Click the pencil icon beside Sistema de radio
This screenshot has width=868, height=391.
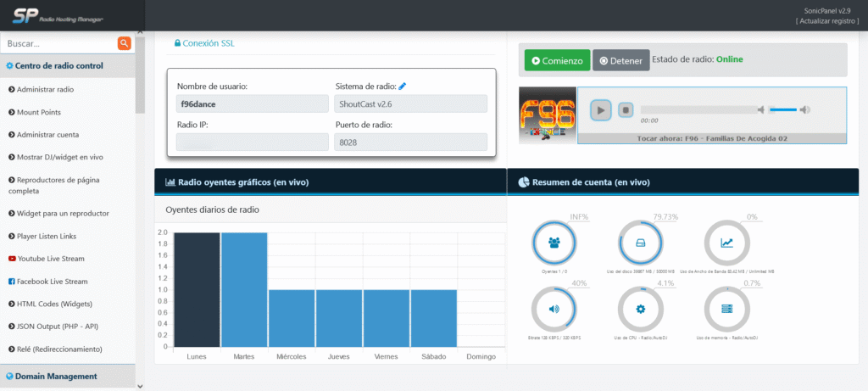point(403,87)
